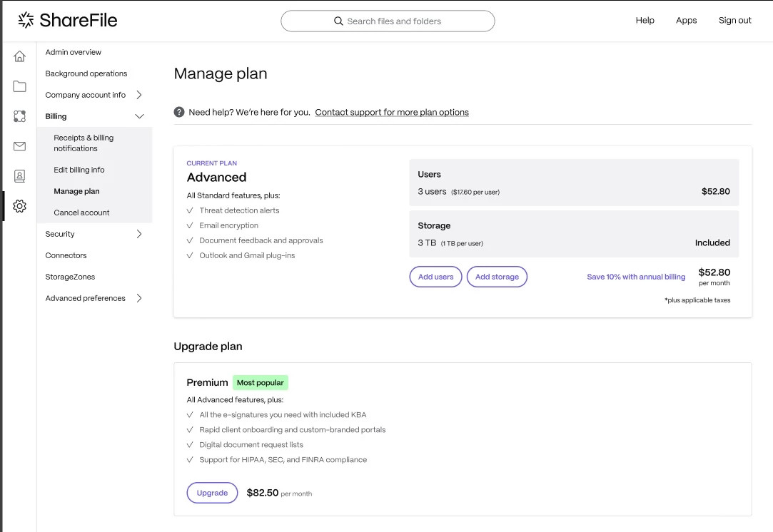The image size is (773, 532).
Task: Expand the Security section chevron
Action: point(139,234)
